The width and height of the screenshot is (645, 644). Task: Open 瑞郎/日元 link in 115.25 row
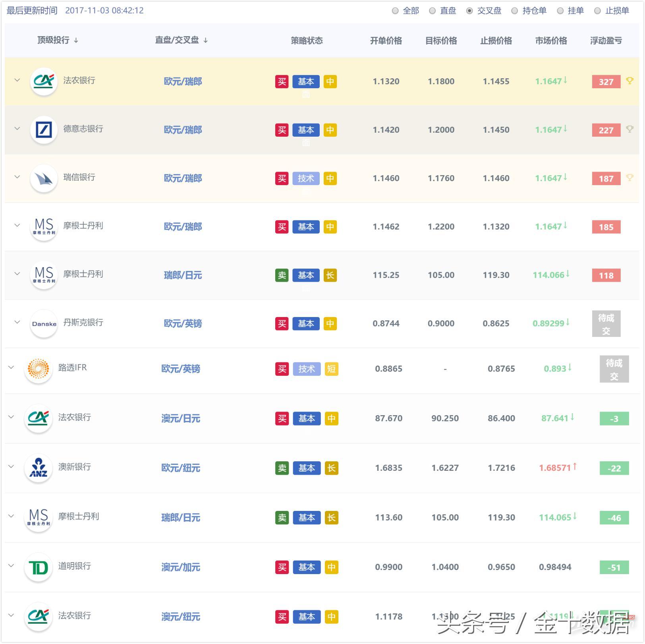[x=183, y=275]
